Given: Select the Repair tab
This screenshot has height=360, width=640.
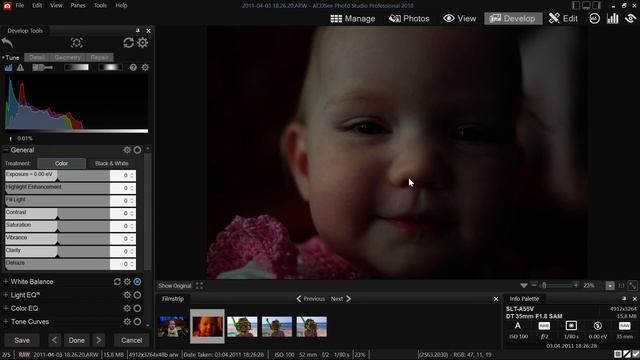Looking at the screenshot, I should [100, 57].
